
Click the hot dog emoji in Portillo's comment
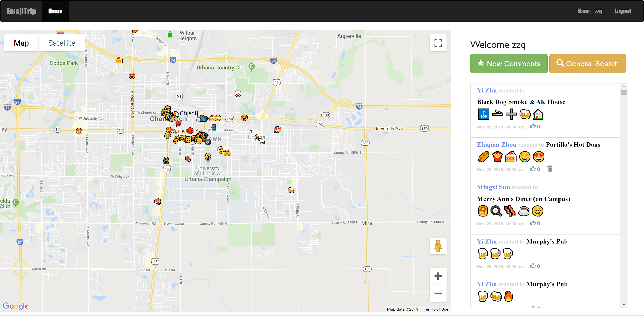click(x=484, y=157)
